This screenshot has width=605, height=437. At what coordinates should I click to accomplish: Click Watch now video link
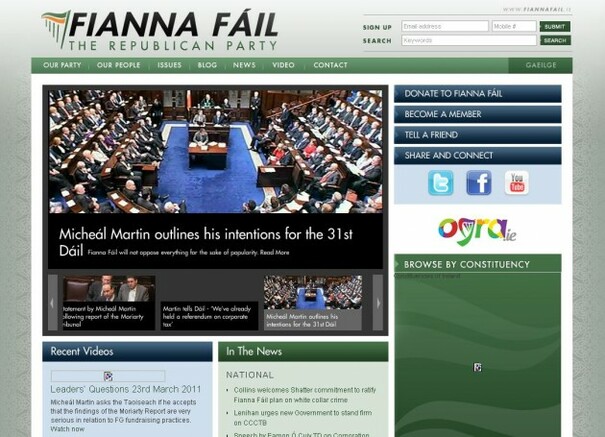click(x=68, y=429)
